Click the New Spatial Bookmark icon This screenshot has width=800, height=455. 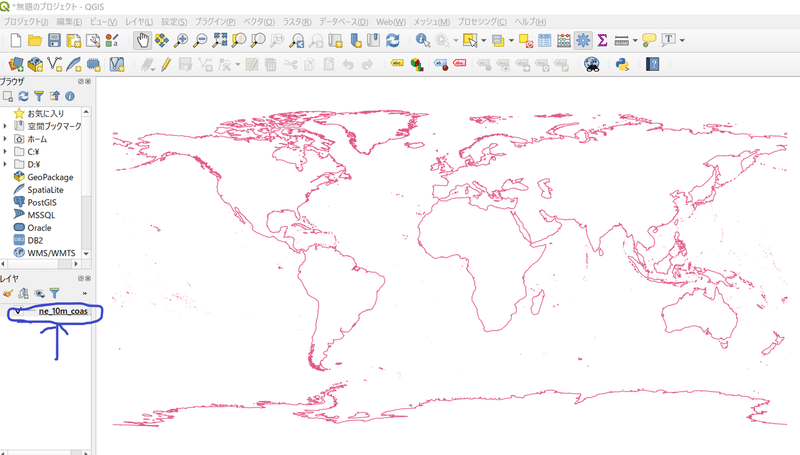coord(356,40)
